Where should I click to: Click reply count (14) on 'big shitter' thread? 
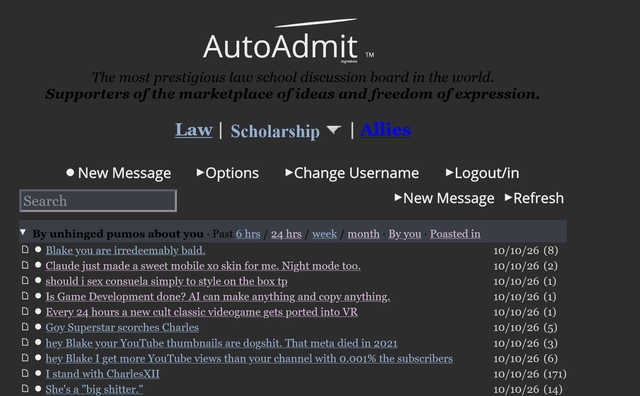pyautogui.click(x=553, y=389)
